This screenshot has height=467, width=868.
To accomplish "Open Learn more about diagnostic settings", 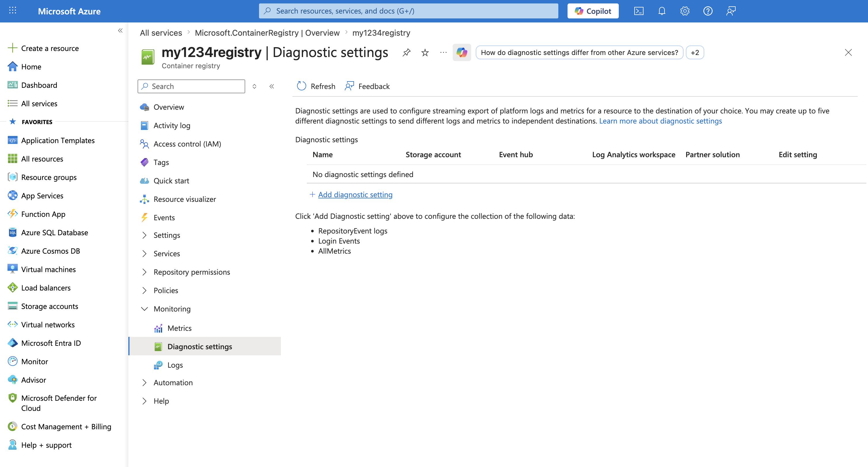I will click(660, 121).
